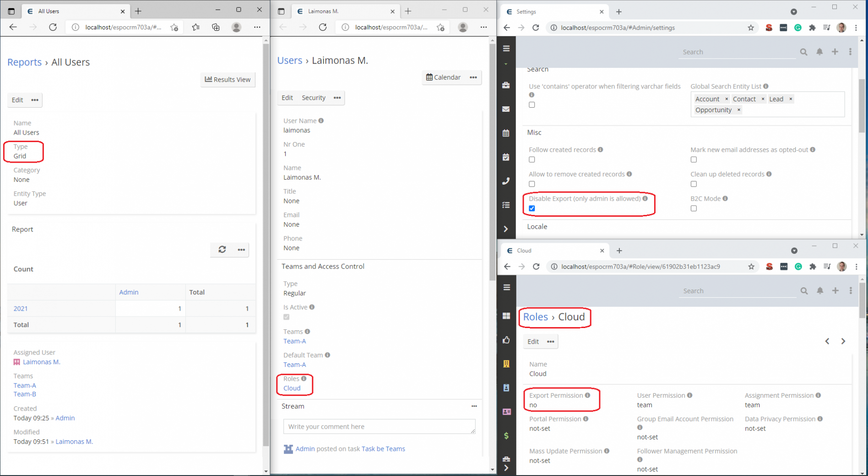Image resolution: width=868 pixels, height=476 pixels.
Task: Enable Follow created records checkbox
Action: (x=532, y=160)
